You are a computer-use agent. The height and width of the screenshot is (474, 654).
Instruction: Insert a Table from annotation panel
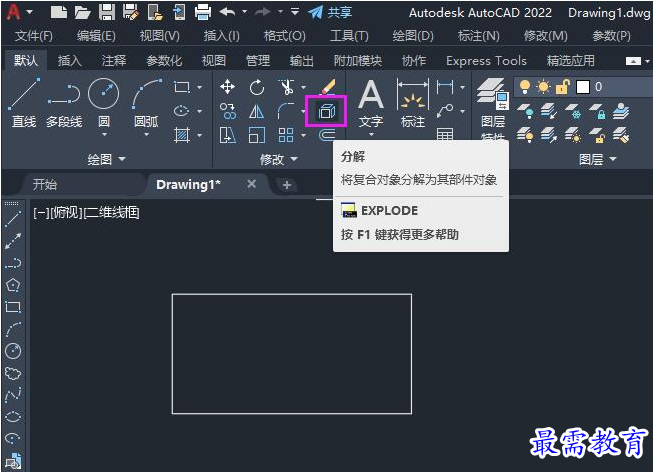point(445,134)
